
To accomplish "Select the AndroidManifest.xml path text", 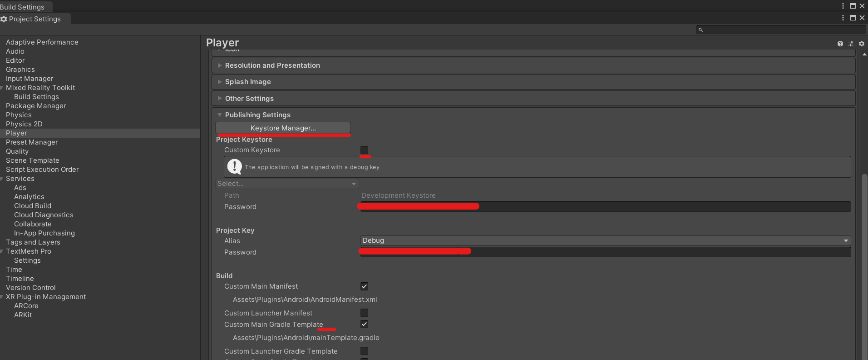I will pyautogui.click(x=305, y=300).
